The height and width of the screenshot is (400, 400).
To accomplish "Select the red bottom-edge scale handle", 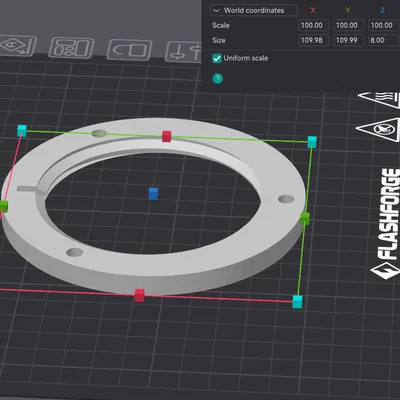I will pyautogui.click(x=139, y=295).
